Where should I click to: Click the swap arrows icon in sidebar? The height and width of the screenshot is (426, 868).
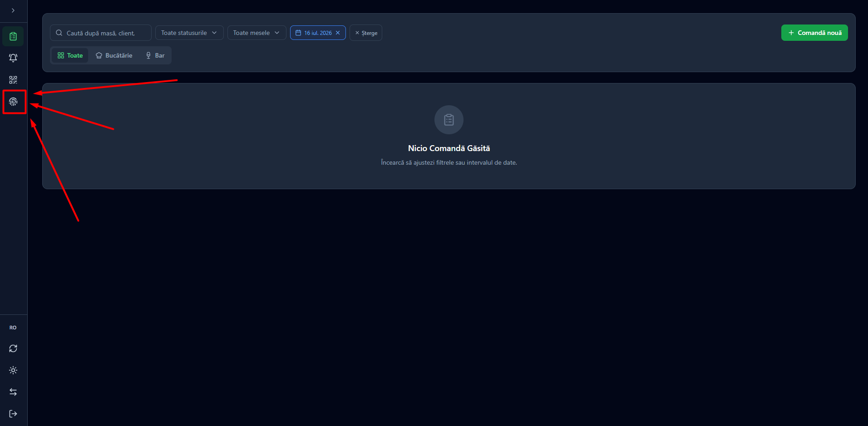coord(13,392)
